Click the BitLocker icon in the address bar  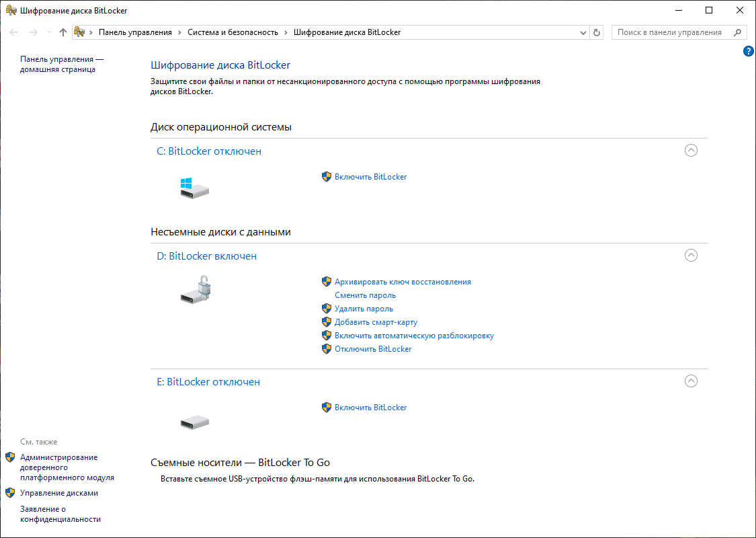(79, 32)
